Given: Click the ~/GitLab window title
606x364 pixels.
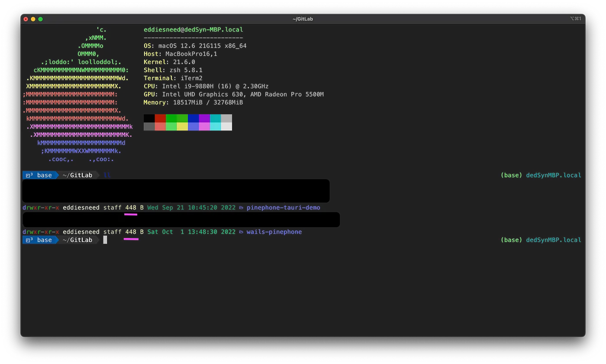Looking at the screenshot, I should [303, 19].
